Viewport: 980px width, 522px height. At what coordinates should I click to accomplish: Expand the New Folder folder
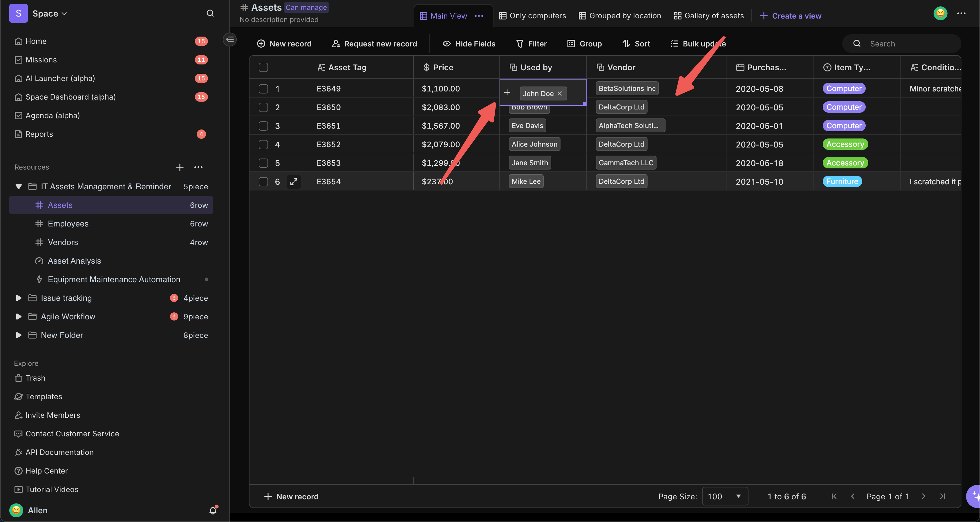pos(18,335)
